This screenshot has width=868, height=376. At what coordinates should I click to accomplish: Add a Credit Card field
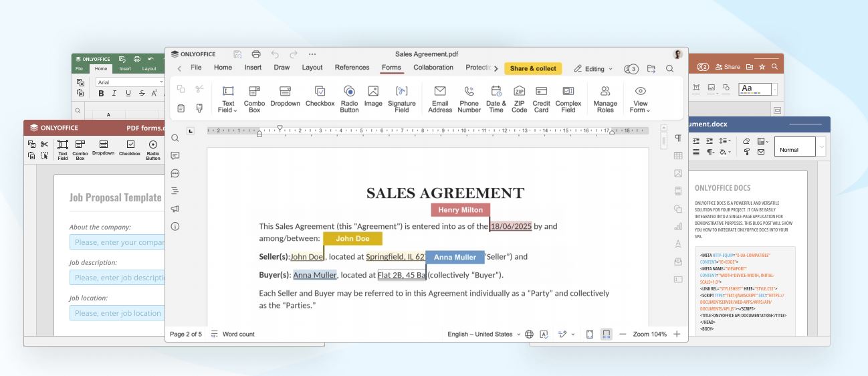click(x=542, y=98)
